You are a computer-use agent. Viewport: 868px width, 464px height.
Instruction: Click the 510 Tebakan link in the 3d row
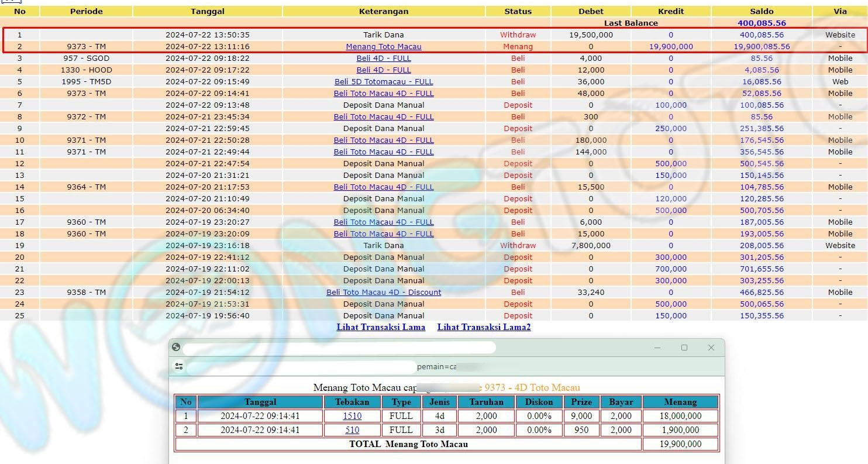point(352,430)
